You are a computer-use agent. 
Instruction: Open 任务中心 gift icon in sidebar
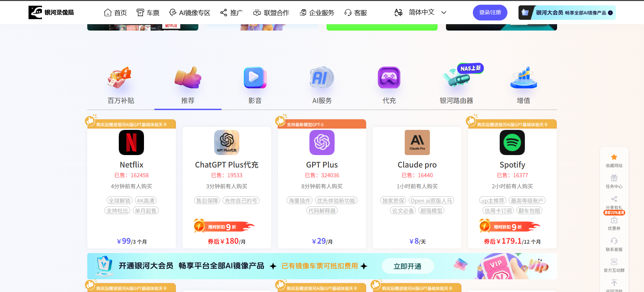(x=614, y=178)
